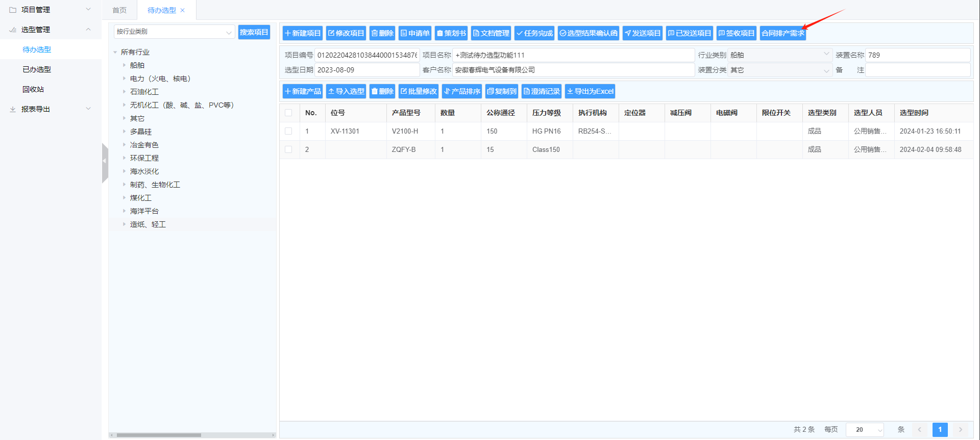Click the 复制到 copy icon button
This screenshot has height=440, width=980.
[x=502, y=91]
